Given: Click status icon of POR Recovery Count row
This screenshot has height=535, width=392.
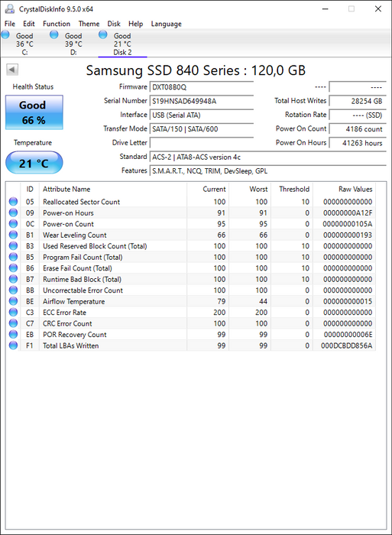Looking at the screenshot, I should pos(13,335).
